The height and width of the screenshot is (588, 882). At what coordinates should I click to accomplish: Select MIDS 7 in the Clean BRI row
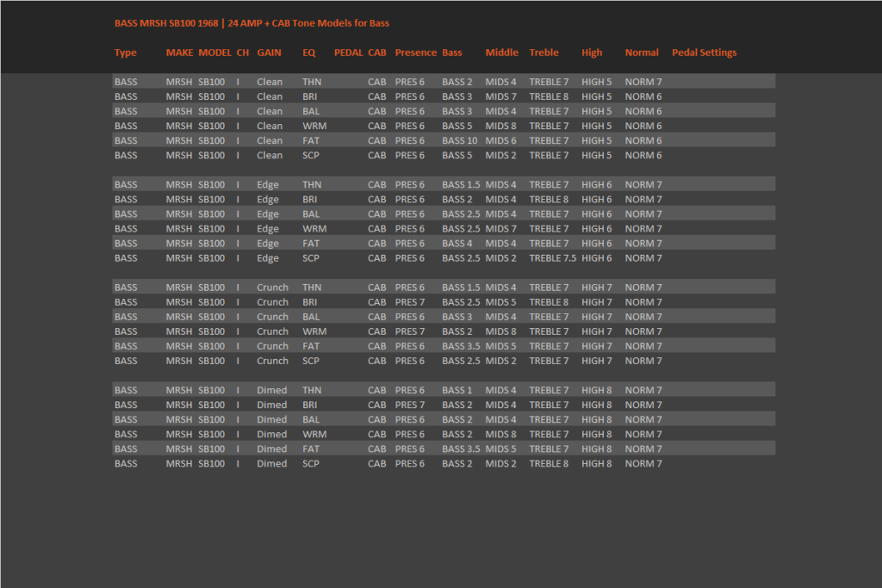500,96
